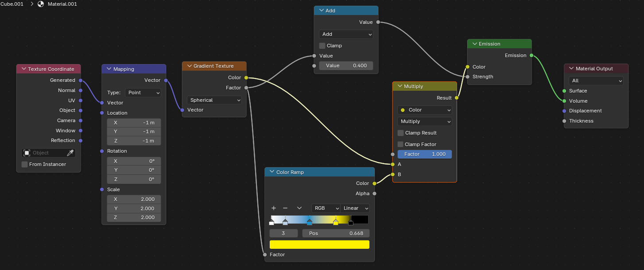Image resolution: width=644 pixels, height=270 pixels.
Task: Toggle the Clamp Result checkbox
Action: tap(400, 133)
